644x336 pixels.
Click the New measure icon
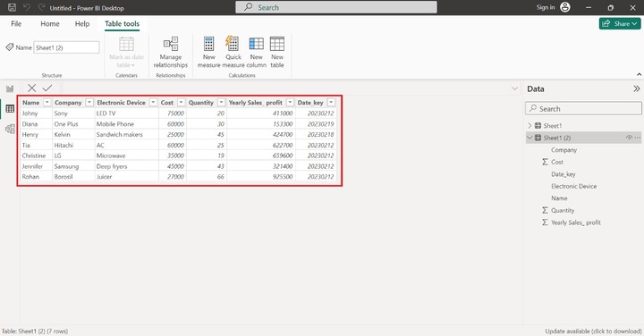pyautogui.click(x=208, y=44)
